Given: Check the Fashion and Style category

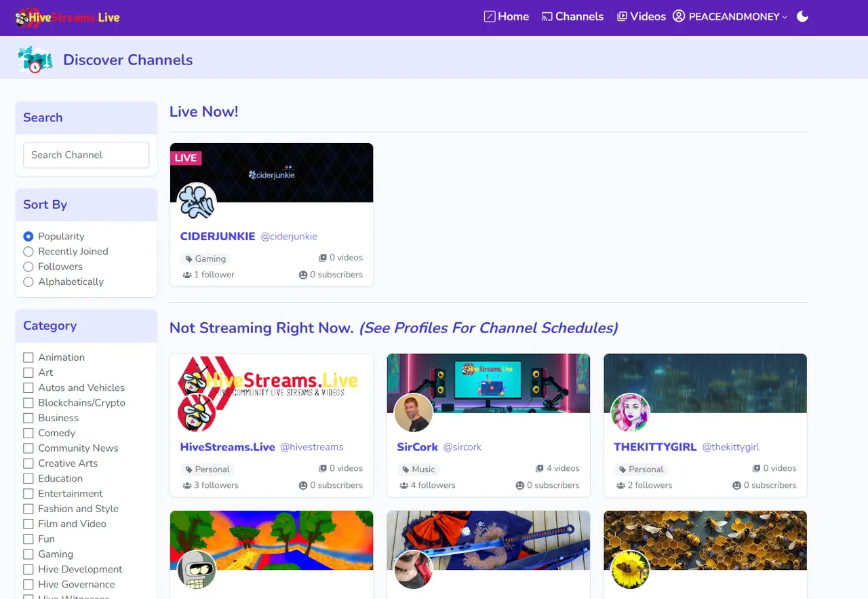Looking at the screenshot, I should [28, 509].
